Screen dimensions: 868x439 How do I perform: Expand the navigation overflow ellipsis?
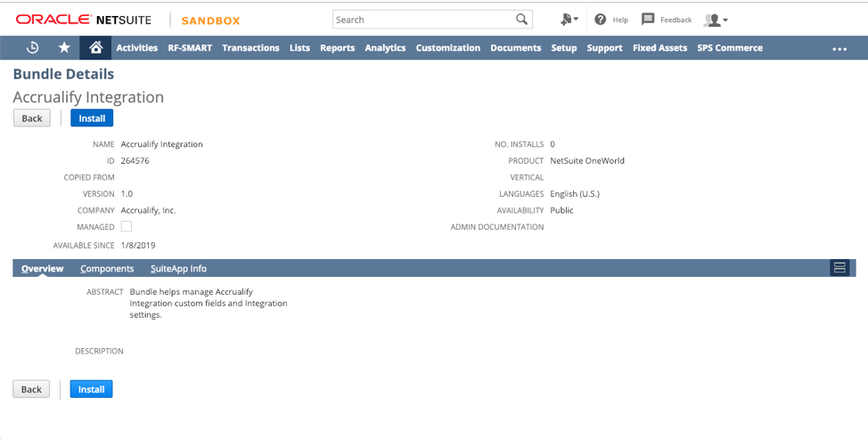click(x=839, y=49)
